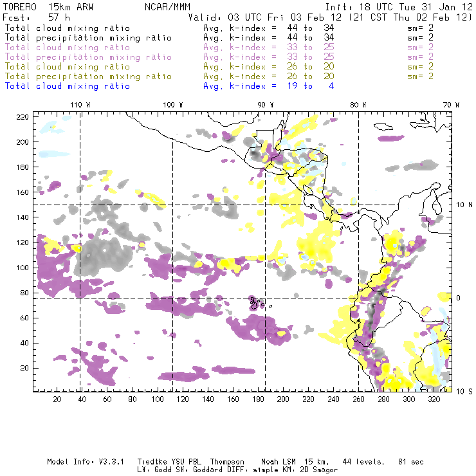
Task: Click the y-axis tick label '100'
Action: click(23, 268)
